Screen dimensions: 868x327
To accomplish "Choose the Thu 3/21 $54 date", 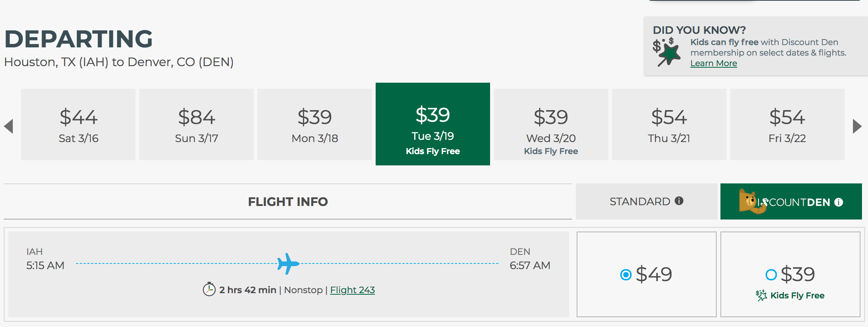I will (x=669, y=125).
